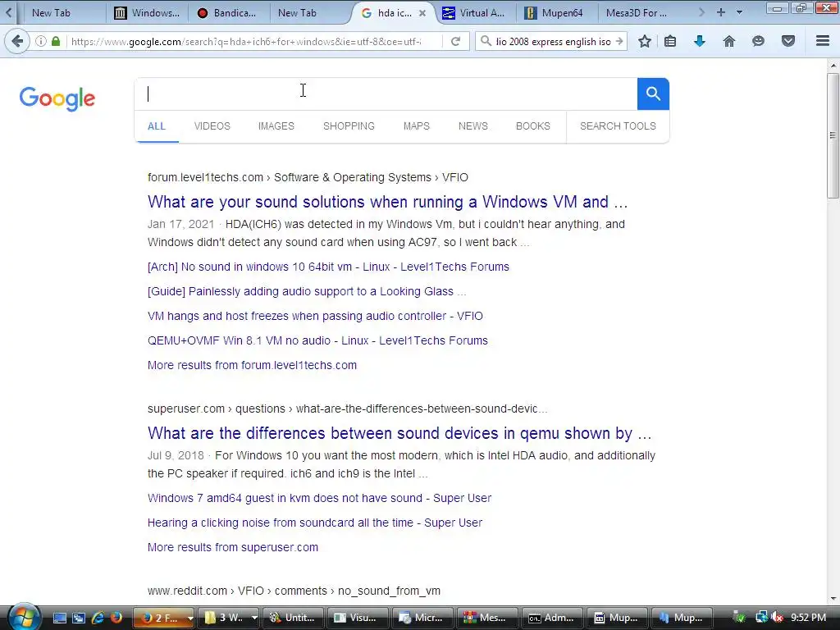Open the Pocket toolbar icon
The image size is (840, 630).
[788, 41]
